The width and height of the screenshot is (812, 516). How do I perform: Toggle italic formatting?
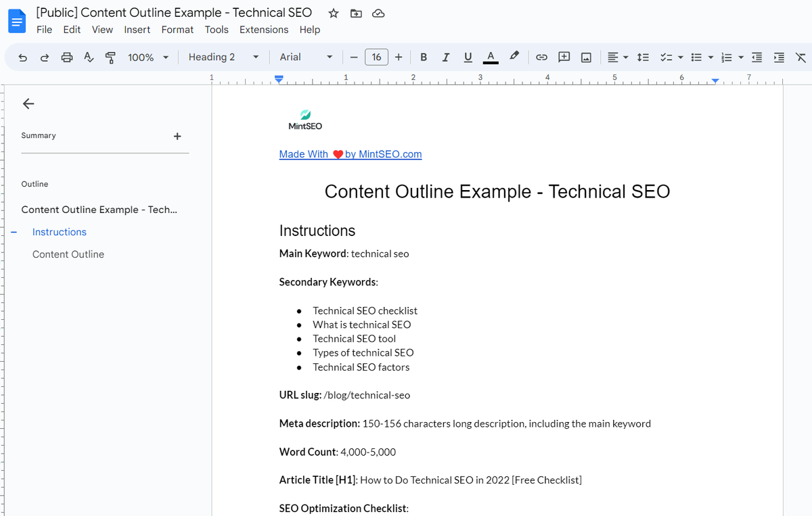[445, 57]
